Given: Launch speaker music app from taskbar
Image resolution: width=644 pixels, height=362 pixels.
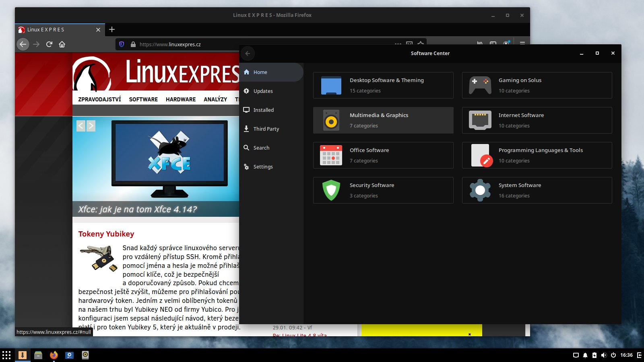Looking at the screenshot, I should [85, 355].
